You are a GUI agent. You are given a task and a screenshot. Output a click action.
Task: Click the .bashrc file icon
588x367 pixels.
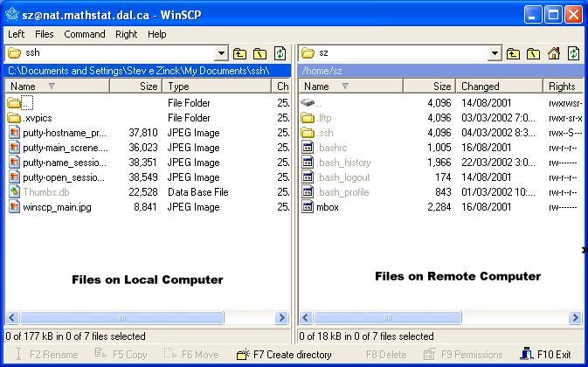point(308,148)
